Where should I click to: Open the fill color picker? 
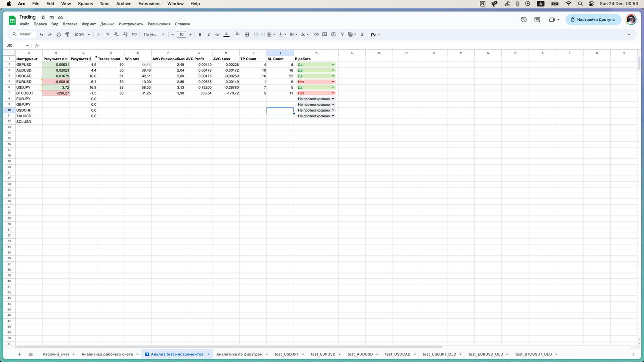[238, 35]
